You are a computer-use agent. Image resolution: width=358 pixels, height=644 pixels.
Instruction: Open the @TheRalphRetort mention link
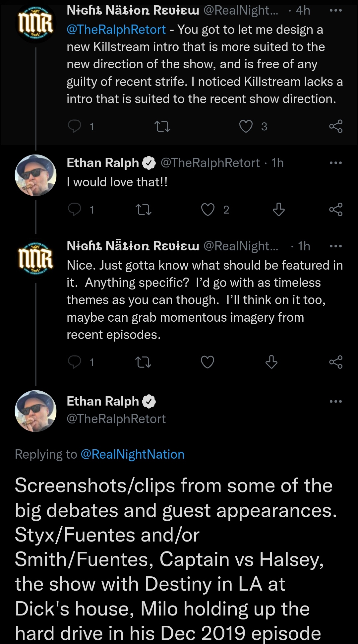tap(116, 30)
